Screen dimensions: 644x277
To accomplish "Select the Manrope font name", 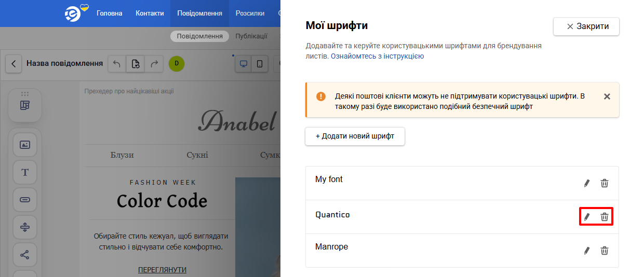I will 331,247.
